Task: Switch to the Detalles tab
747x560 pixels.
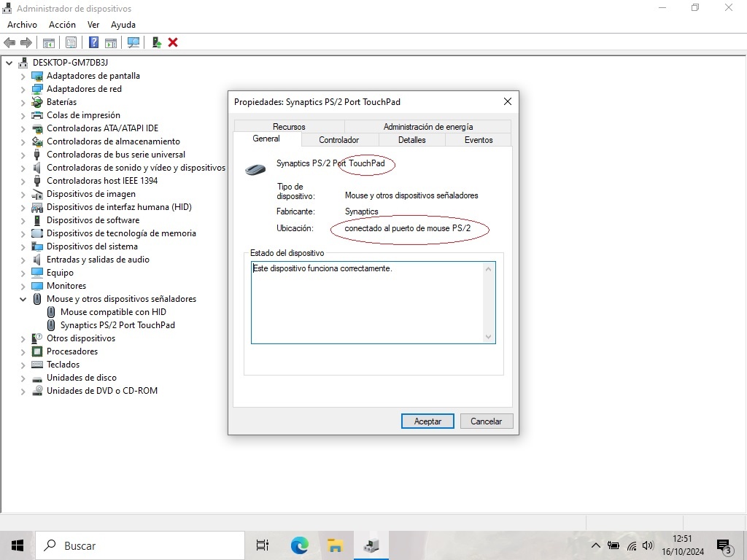Action: pos(412,140)
